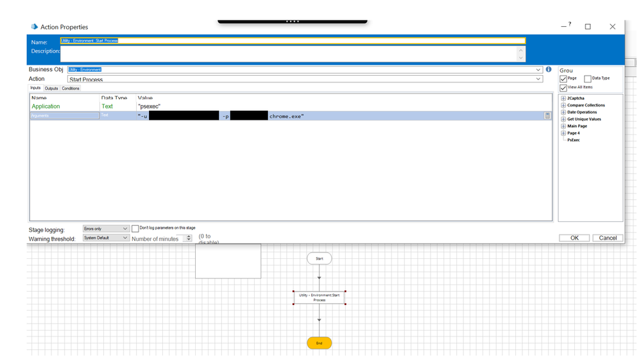Switch to the Outputs tab

click(x=51, y=88)
